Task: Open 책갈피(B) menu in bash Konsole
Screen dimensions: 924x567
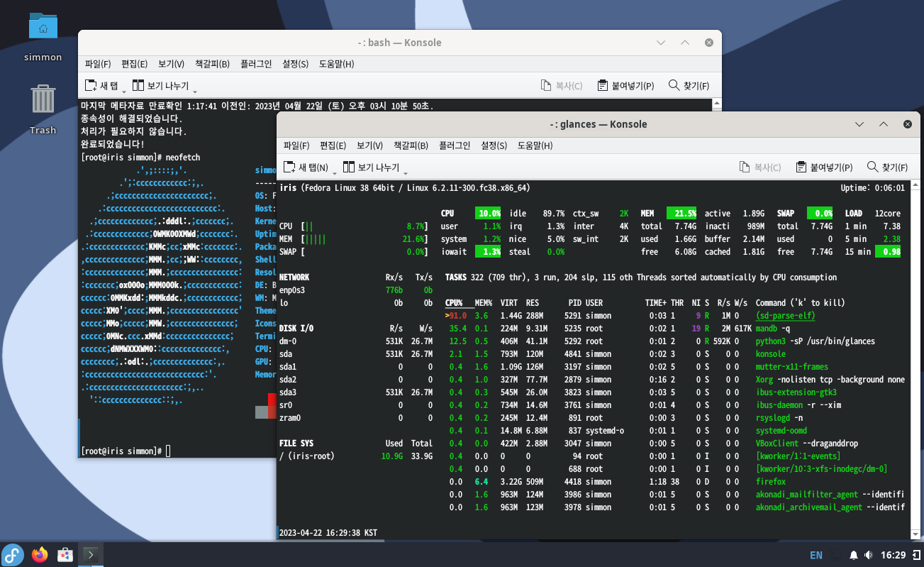Action: pos(212,64)
